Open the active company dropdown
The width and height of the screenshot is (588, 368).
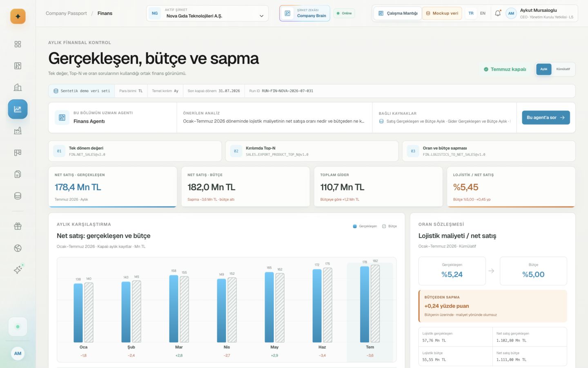pyautogui.click(x=207, y=13)
